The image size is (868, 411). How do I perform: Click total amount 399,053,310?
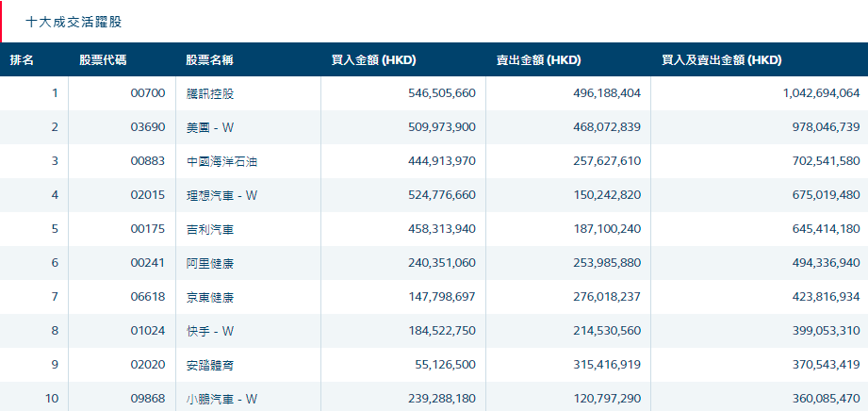[827, 331]
